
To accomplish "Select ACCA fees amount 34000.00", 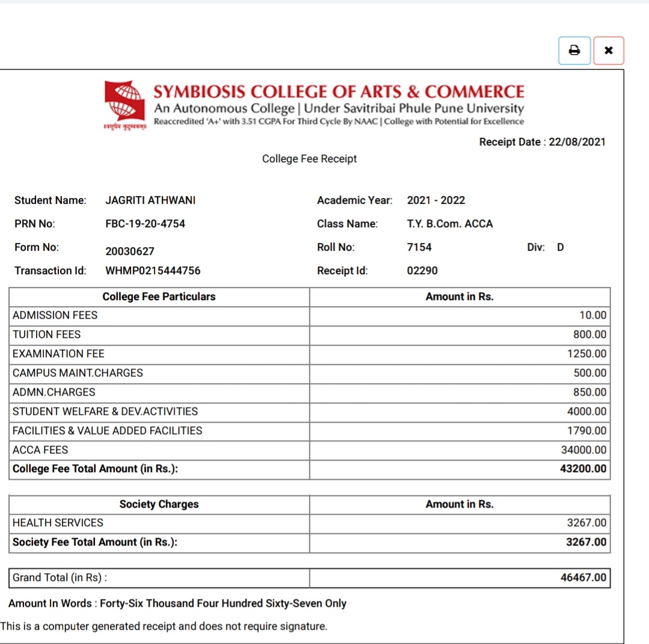I will point(583,450).
